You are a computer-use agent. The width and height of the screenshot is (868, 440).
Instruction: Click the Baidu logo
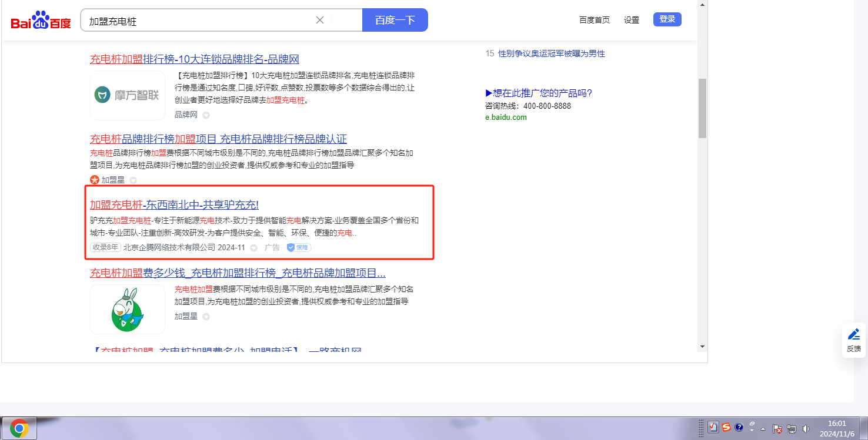tap(41, 21)
